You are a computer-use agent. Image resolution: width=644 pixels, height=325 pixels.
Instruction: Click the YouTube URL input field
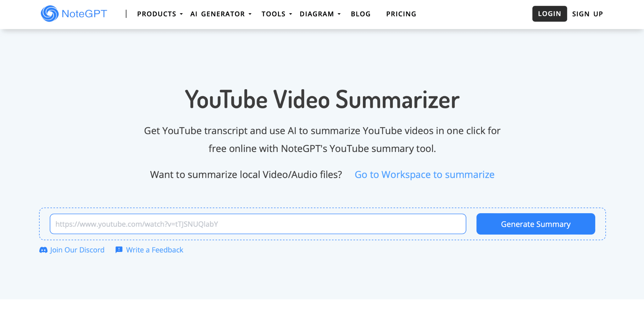(258, 224)
